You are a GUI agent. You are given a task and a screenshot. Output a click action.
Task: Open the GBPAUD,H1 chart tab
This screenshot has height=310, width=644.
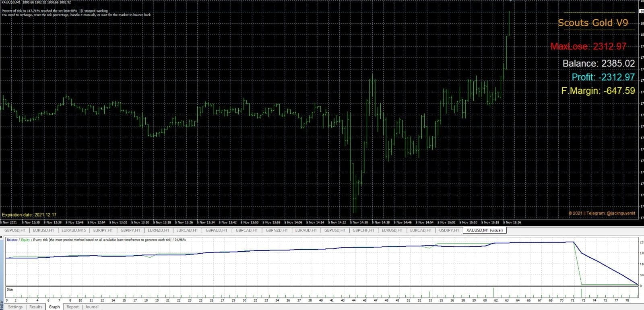(x=216, y=230)
